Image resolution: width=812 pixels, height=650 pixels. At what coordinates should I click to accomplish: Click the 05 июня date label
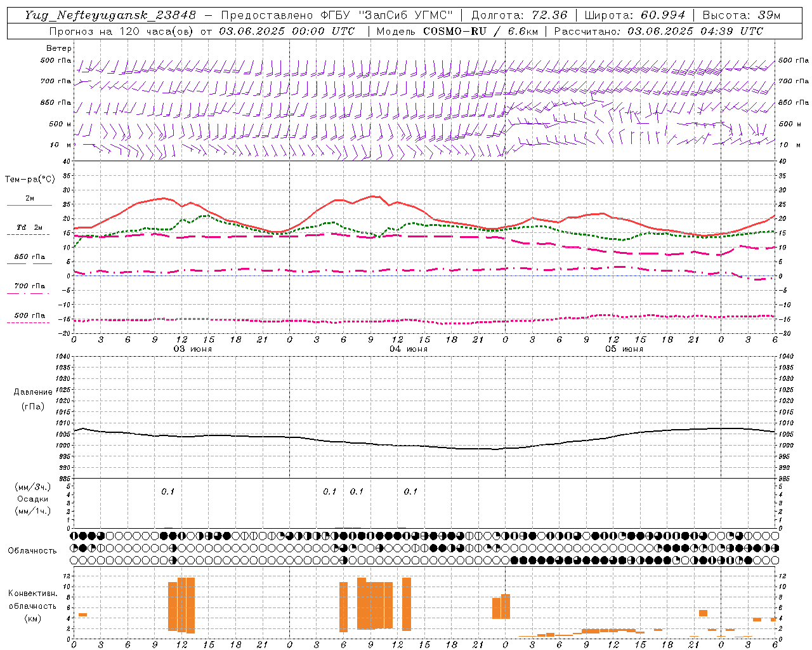pos(624,349)
